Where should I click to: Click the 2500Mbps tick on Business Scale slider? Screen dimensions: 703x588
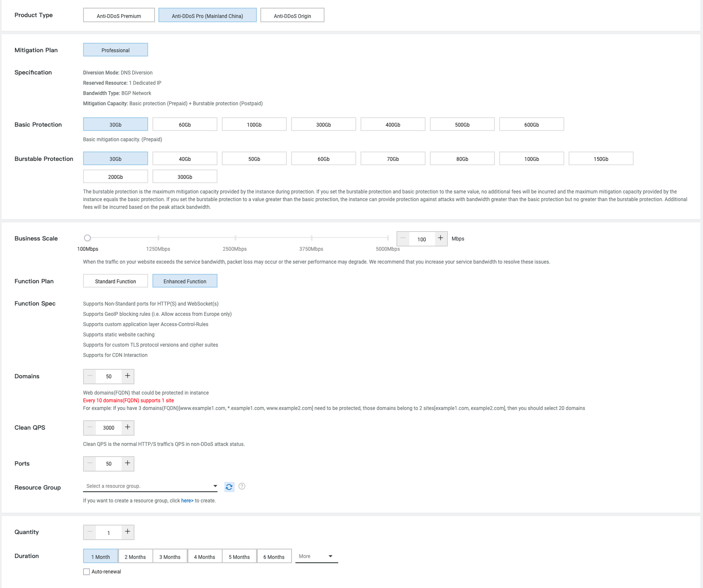tap(235, 238)
